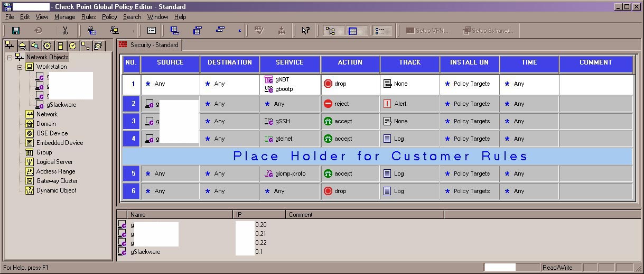
Task: Click the DESTINATION column header
Action: (x=230, y=63)
